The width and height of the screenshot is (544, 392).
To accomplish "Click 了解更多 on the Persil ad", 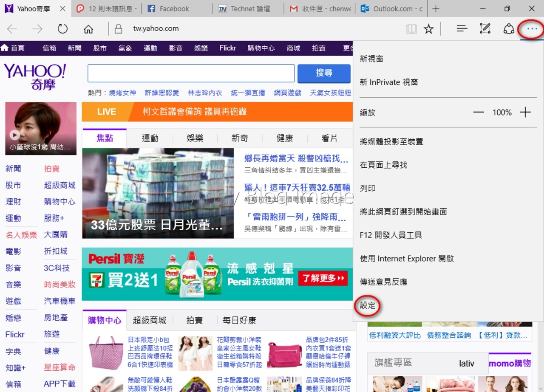I will pos(323,278).
